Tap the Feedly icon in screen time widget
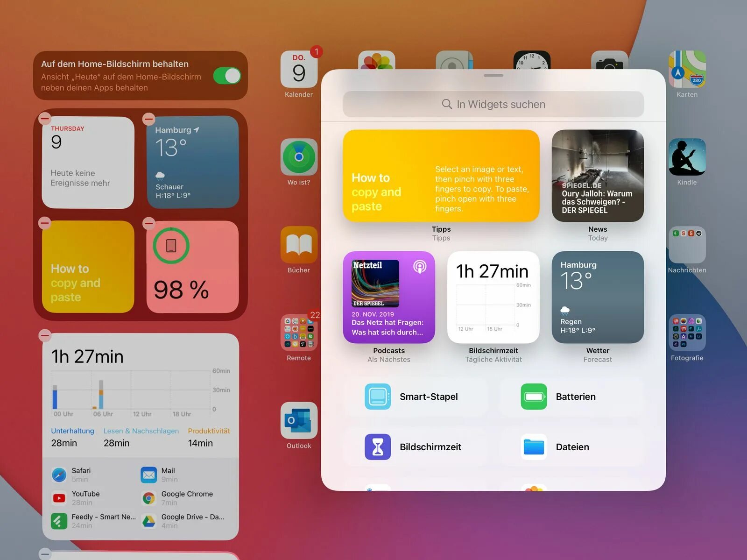747x560 pixels. click(x=59, y=521)
